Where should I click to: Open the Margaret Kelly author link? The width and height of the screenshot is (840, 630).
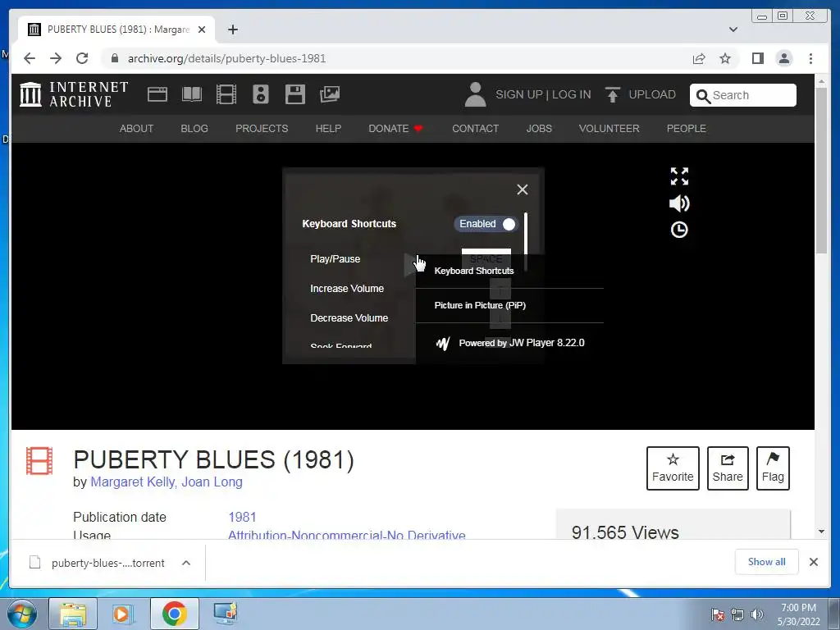[x=132, y=482]
